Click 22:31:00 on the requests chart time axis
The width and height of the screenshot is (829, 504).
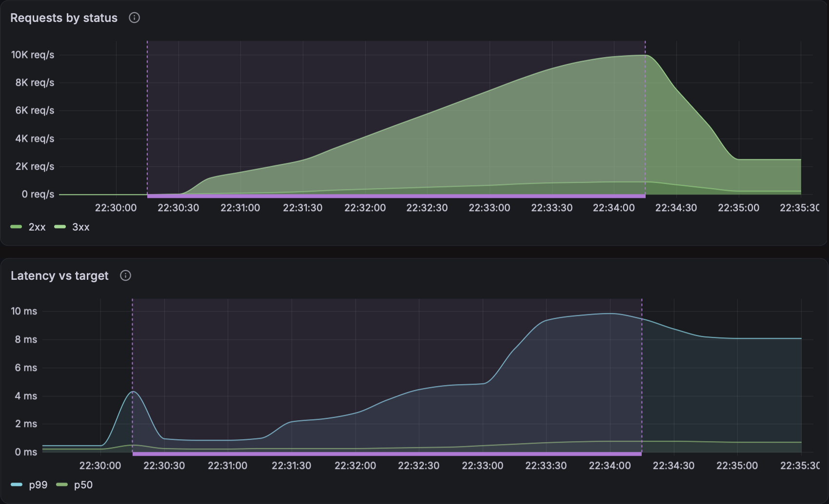(x=240, y=208)
